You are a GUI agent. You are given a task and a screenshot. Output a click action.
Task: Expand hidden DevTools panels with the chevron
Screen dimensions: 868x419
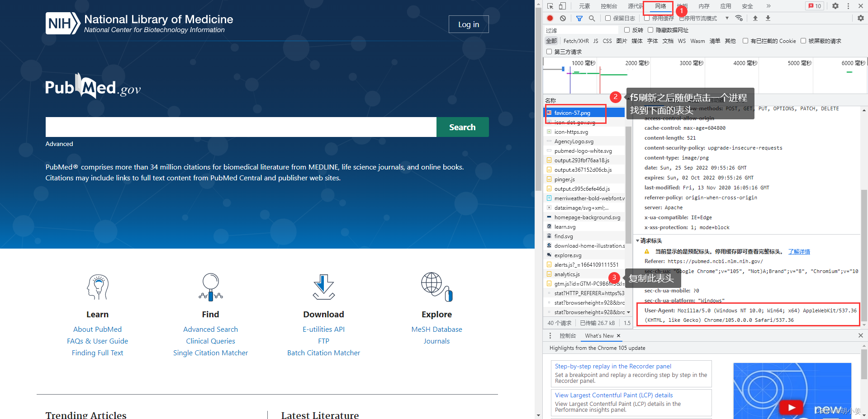(x=768, y=6)
